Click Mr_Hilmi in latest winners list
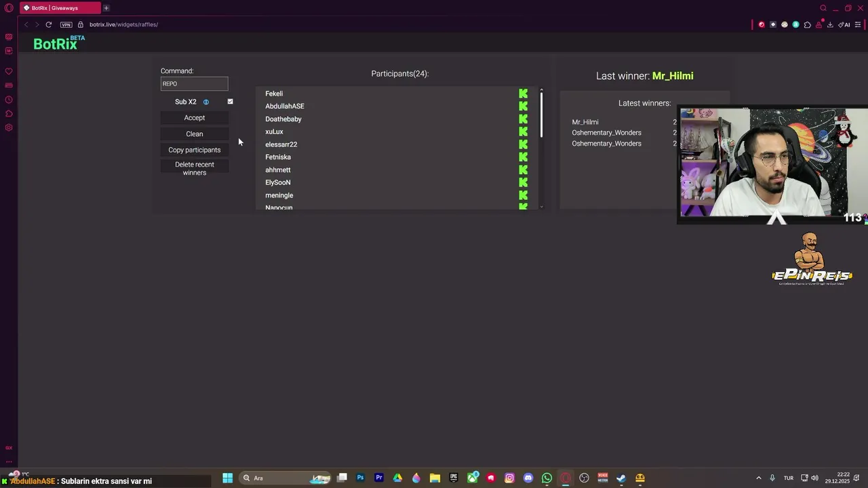Viewport: 868px width, 488px height. [x=585, y=122]
